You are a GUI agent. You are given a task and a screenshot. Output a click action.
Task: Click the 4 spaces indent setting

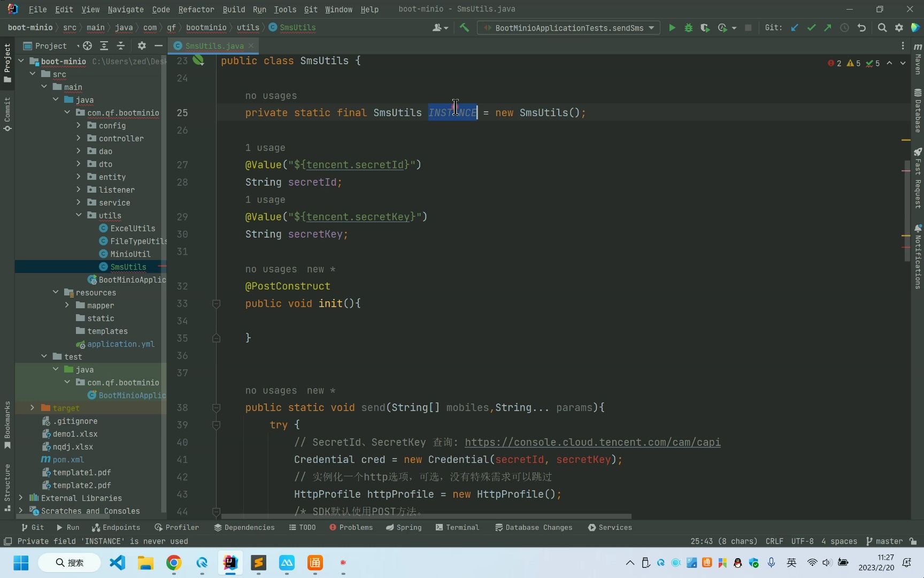tap(839, 541)
